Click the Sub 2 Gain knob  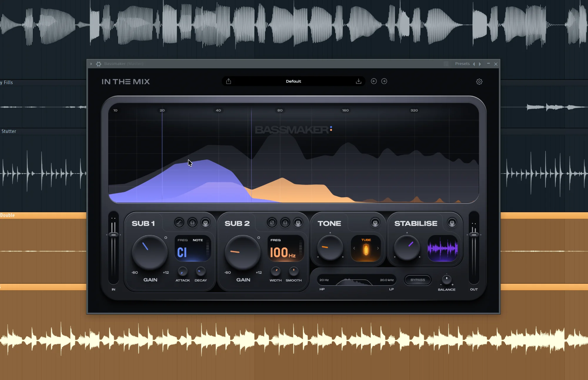tap(243, 252)
